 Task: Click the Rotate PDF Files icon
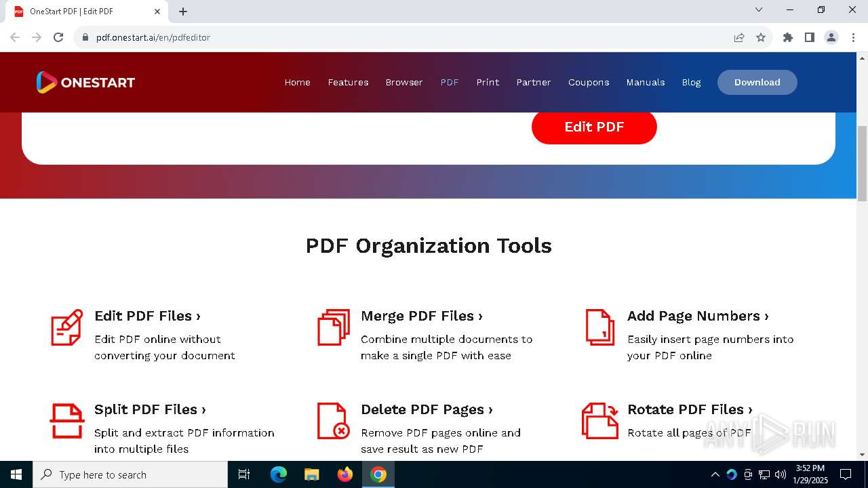tap(600, 421)
